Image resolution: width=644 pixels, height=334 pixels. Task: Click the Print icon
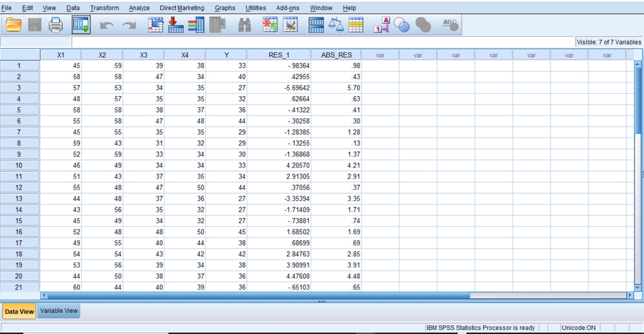click(x=56, y=25)
